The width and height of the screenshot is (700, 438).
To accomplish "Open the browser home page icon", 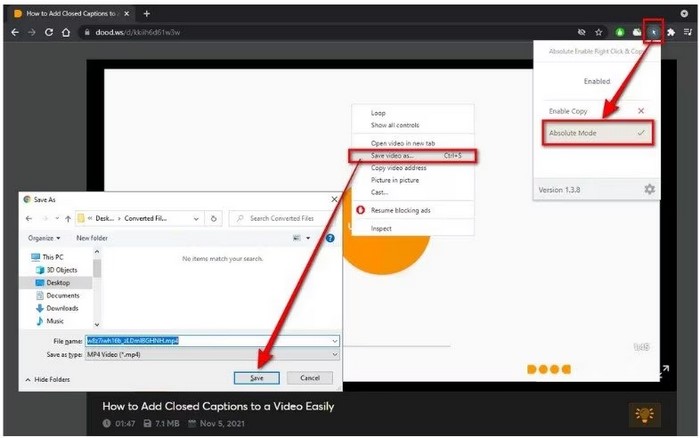I will (66, 32).
